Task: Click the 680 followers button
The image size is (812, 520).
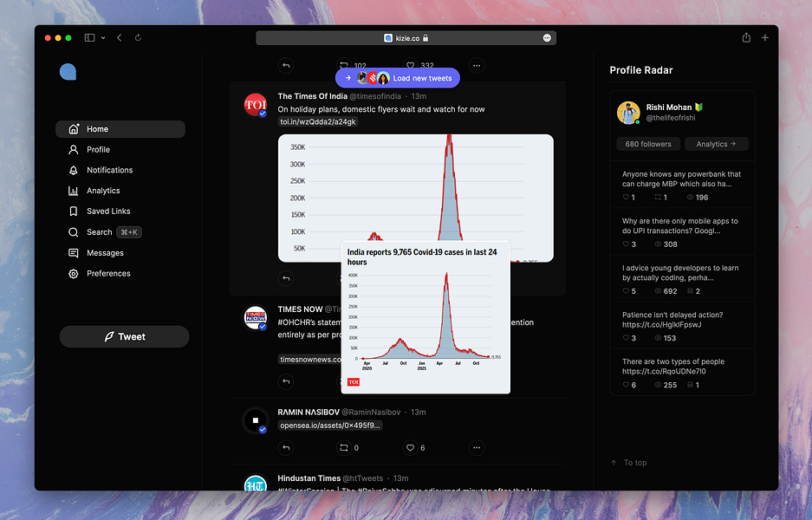Action: point(648,144)
